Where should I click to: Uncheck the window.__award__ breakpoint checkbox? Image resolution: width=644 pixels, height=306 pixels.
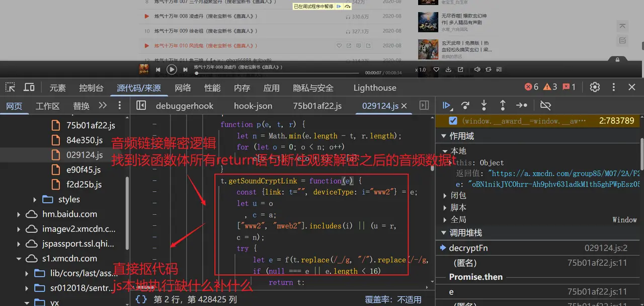453,121
